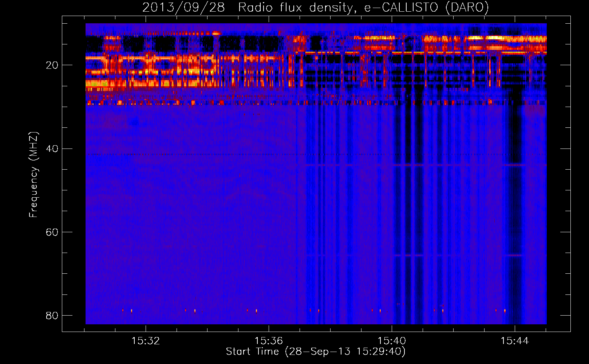Click the y-axis tick label 20

coord(52,65)
